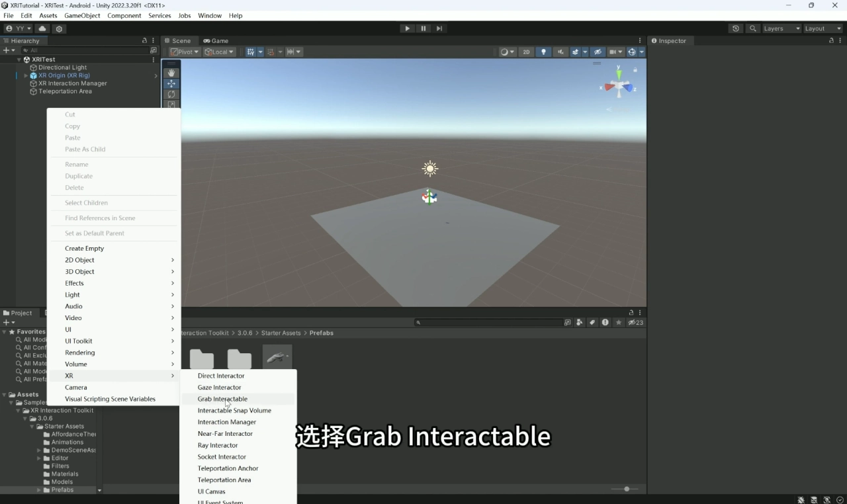This screenshot has height=504, width=847.
Task: Open the GameObject menu
Action: 81,15
